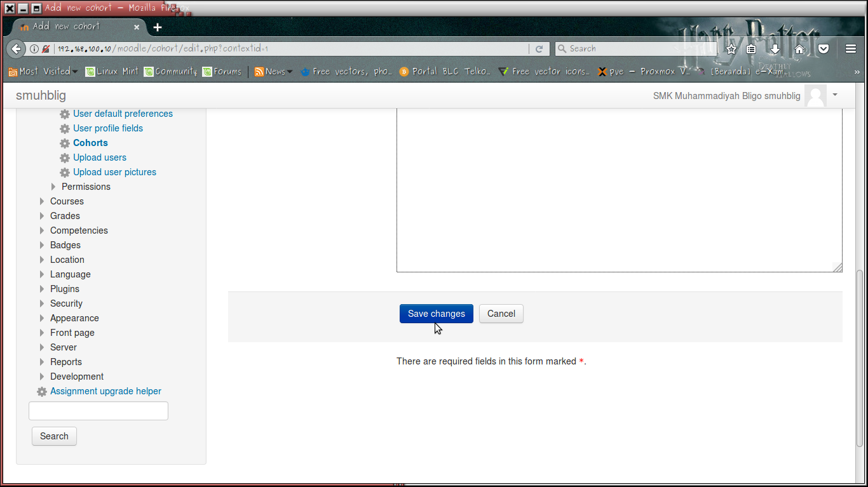Open the Cohorts settings page
Viewport: 868px width, 487px height.
(90, 143)
